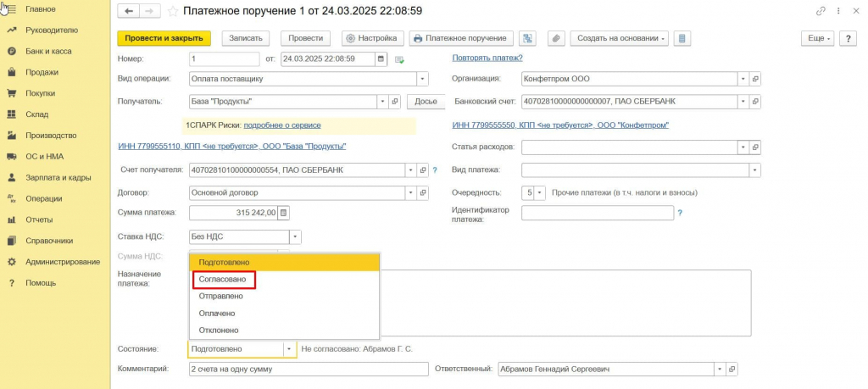Open attached files paperclip icon
The height and width of the screenshot is (389, 868).
pos(556,38)
